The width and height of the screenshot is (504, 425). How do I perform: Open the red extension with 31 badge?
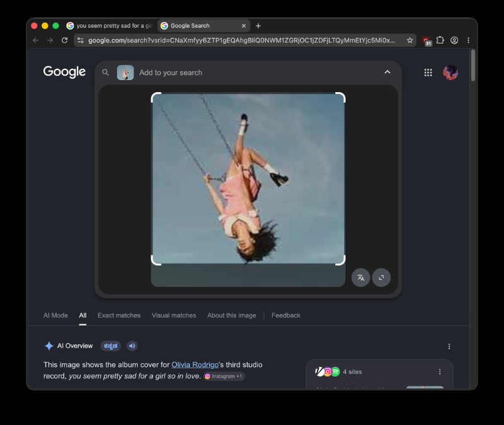(x=427, y=41)
